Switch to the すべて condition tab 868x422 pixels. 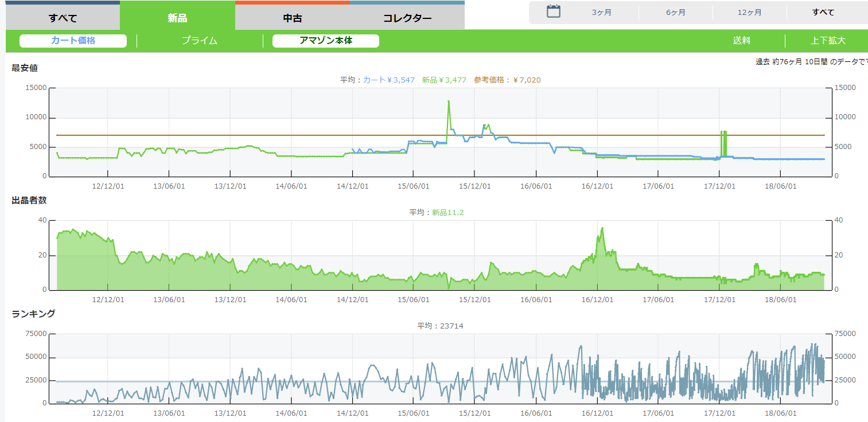63,18
